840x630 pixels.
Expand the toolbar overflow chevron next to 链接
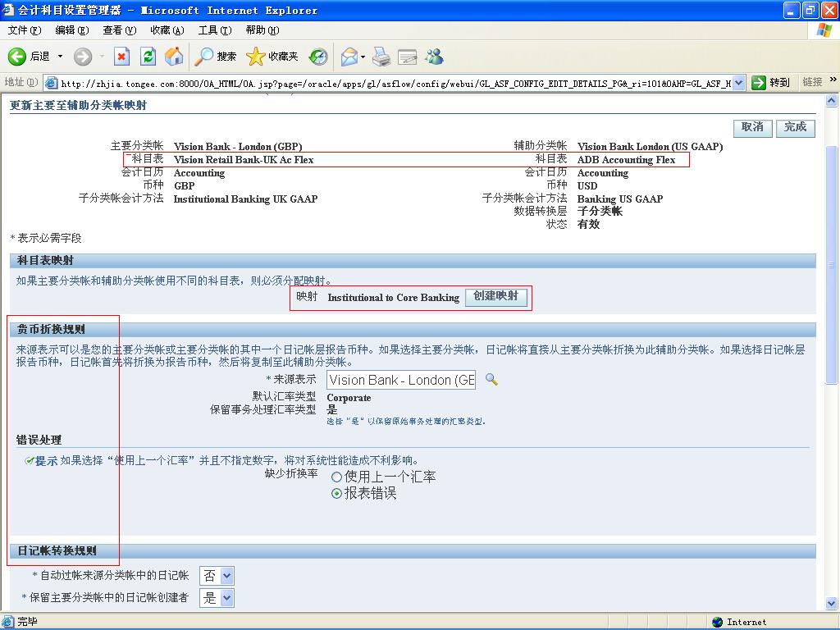coord(833,80)
